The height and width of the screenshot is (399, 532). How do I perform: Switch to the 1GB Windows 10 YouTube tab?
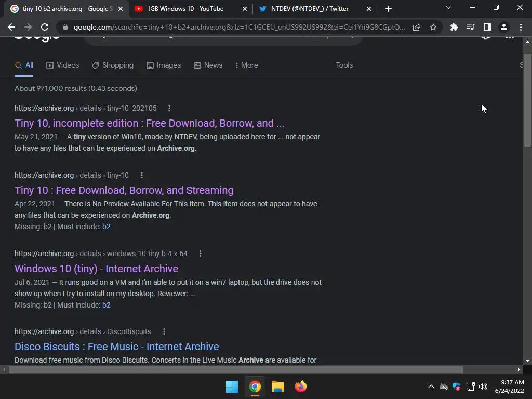coord(185,9)
